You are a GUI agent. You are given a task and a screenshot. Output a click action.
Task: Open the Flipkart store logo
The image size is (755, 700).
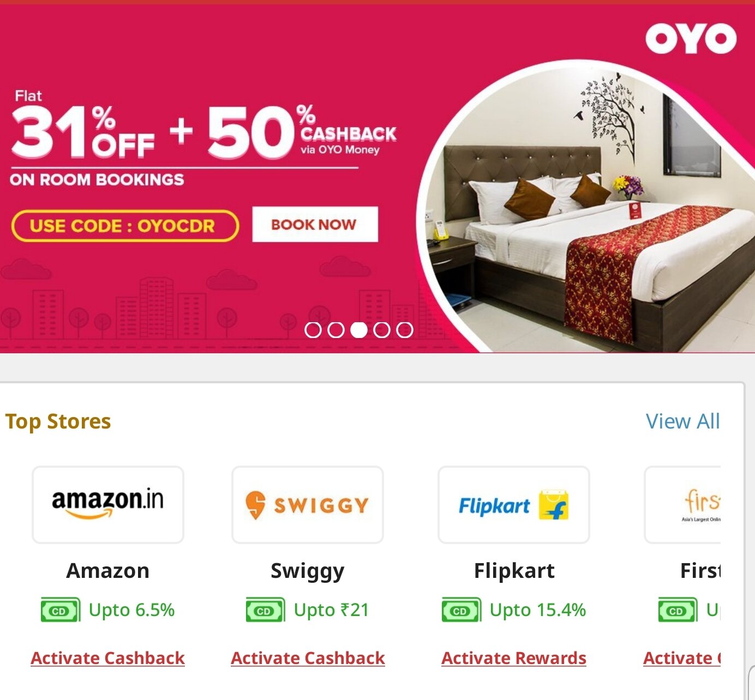coord(514,505)
